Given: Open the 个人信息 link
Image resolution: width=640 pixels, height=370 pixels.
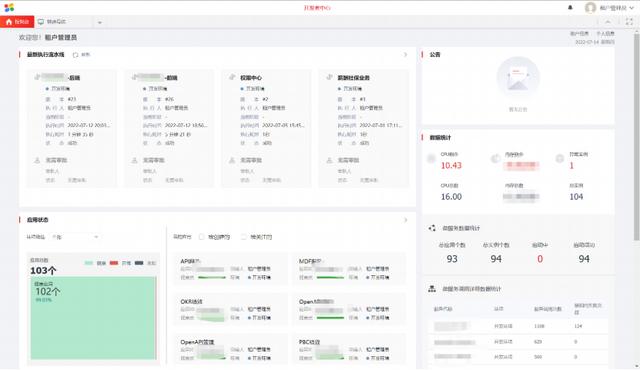Looking at the screenshot, I should click(x=605, y=33).
